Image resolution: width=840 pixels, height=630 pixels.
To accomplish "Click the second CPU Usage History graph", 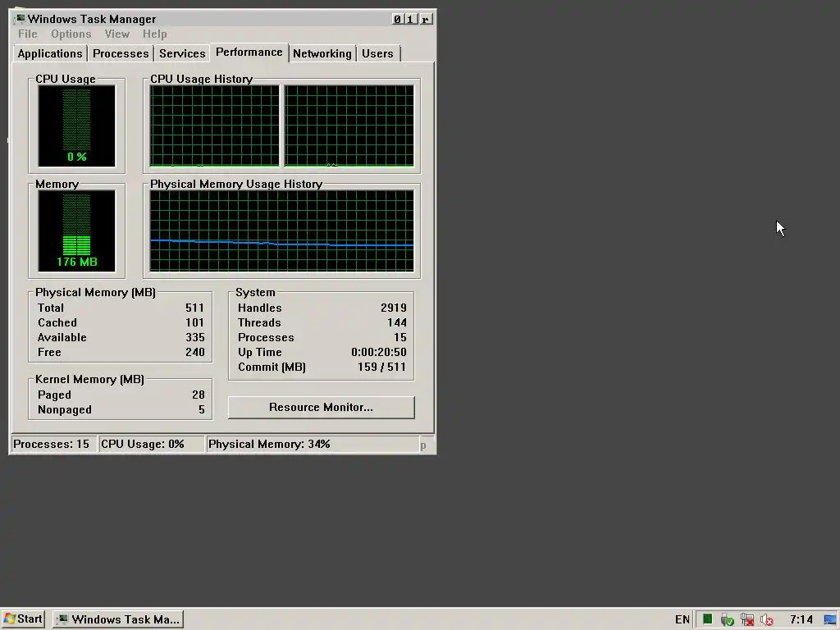I will pyautogui.click(x=349, y=126).
